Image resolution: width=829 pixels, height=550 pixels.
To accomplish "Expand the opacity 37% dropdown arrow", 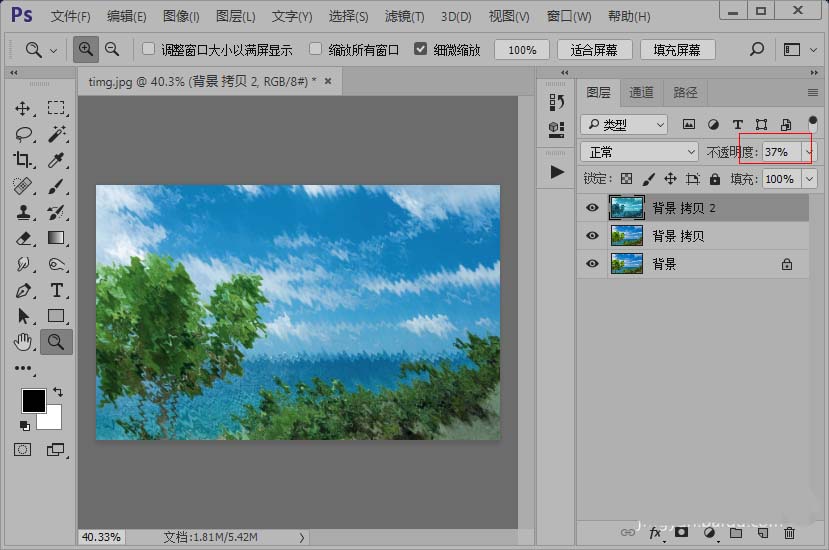I will click(x=809, y=152).
